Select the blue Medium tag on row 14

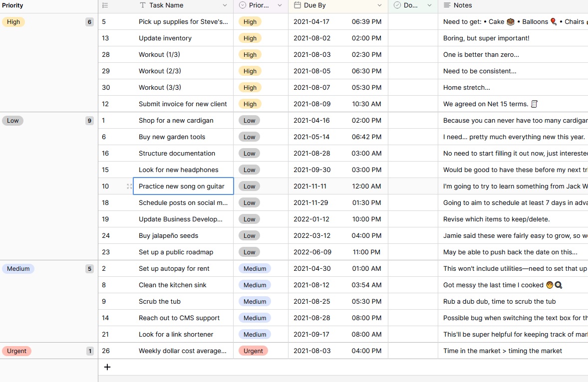255,318
